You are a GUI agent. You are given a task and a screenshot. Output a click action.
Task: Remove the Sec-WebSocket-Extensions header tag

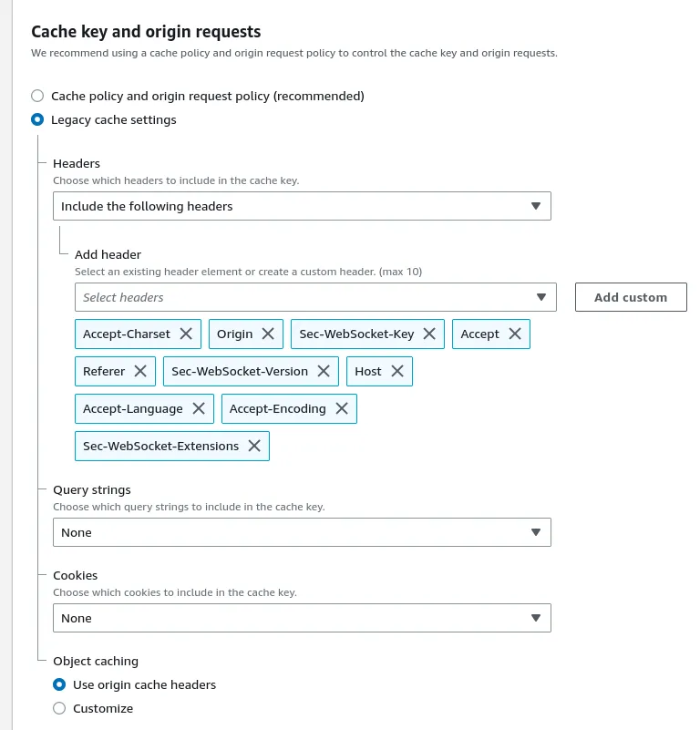tap(254, 447)
